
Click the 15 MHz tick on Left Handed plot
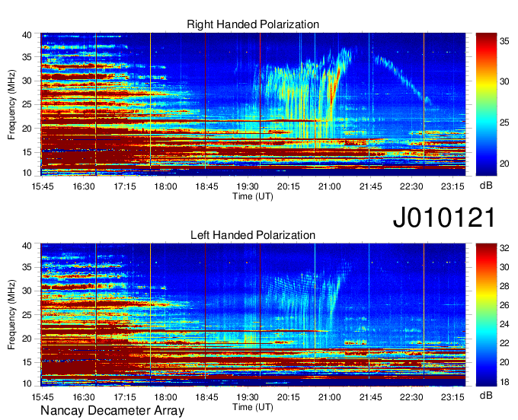27,362
